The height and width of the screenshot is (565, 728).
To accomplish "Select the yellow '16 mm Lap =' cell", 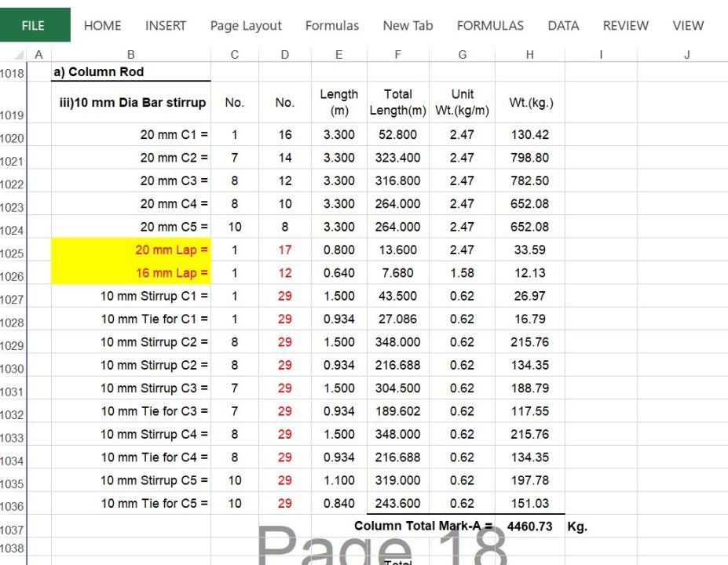I will pyautogui.click(x=131, y=273).
